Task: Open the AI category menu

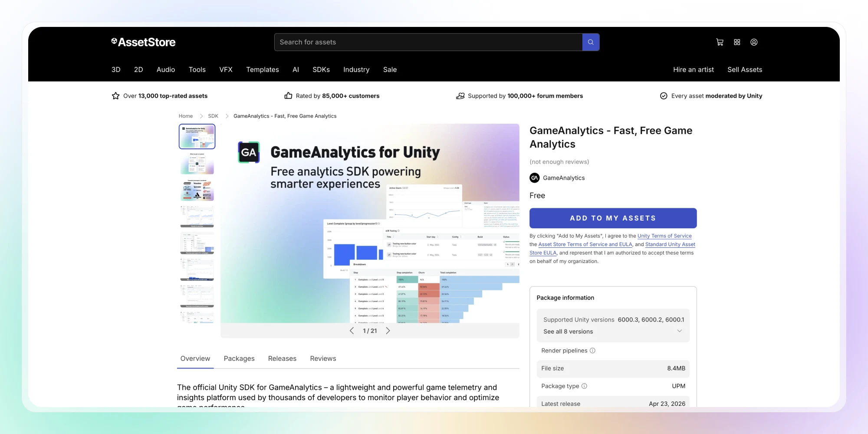Action: (x=296, y=69)
